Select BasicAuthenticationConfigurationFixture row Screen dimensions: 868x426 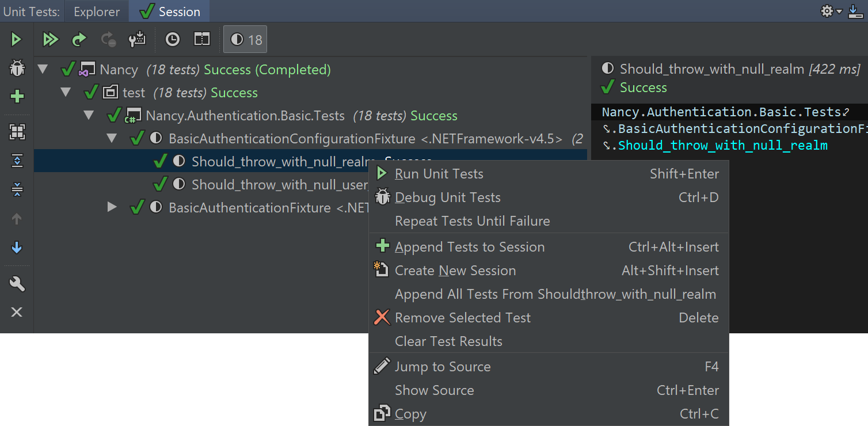pyautogui.click(x=311, y=139)
